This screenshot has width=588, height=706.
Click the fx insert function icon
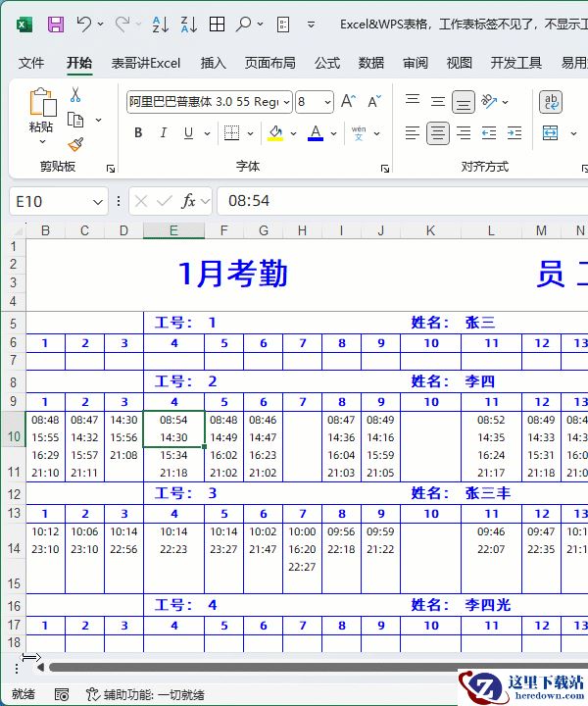click(x=188, y=201)
